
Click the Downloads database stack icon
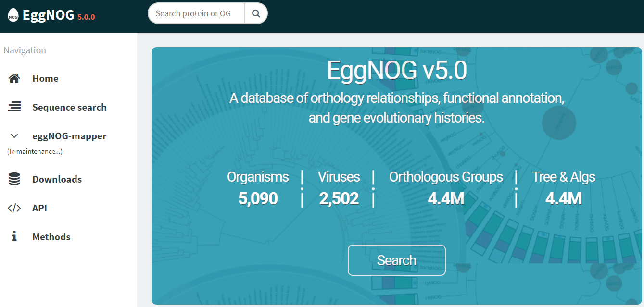[x=14, y=178]
